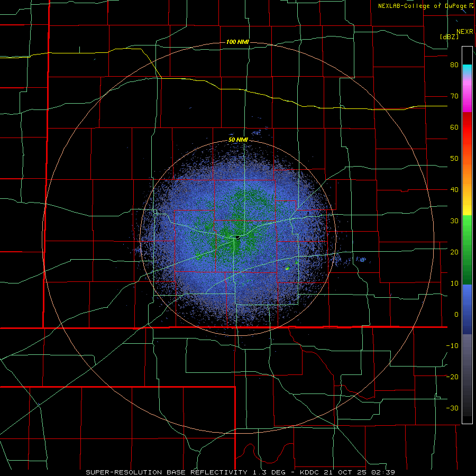Click the [dBZ] unit label
476x476 pixels.
[449, 36]
